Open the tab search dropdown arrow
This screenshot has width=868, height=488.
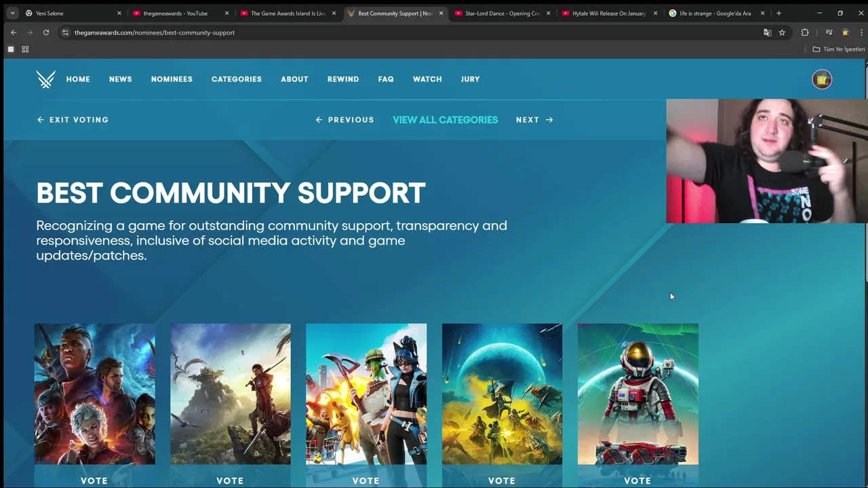(12, 13)
